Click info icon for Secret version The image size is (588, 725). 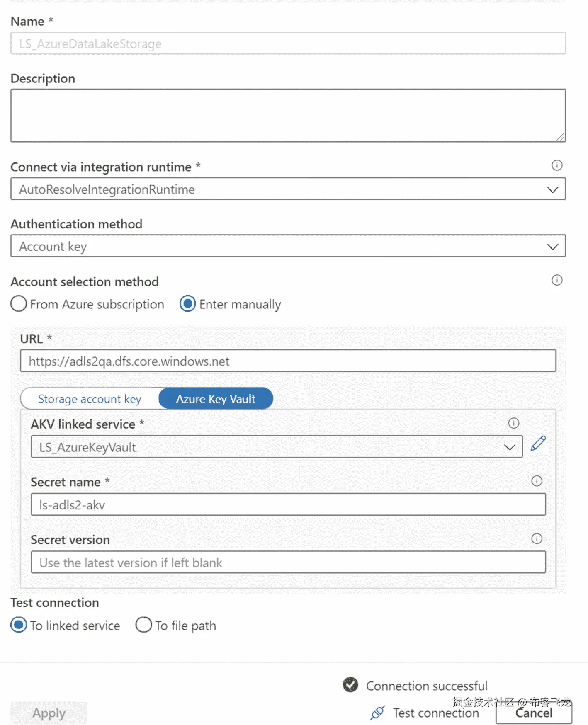click(537, 538)
